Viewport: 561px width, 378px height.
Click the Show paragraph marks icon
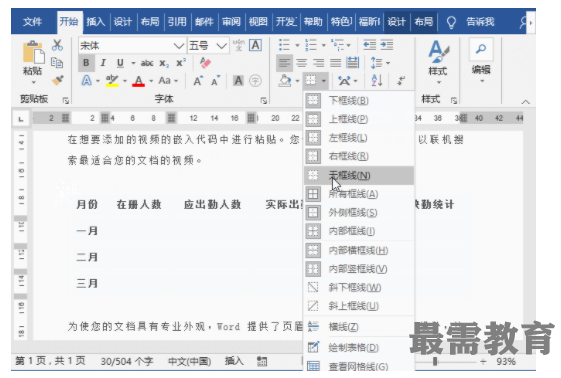click(401, 81)
